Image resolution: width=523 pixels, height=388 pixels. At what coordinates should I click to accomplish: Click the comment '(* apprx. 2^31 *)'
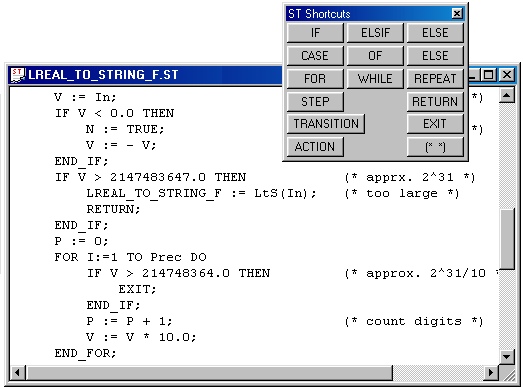[x=410, y=177]
